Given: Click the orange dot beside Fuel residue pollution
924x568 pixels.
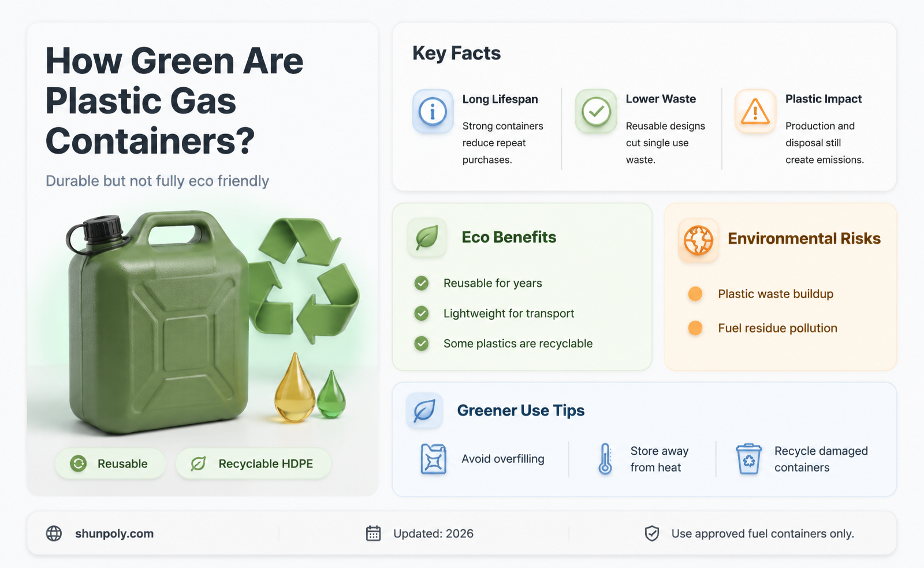Looking at the screenshot, I should click(695, 328).
